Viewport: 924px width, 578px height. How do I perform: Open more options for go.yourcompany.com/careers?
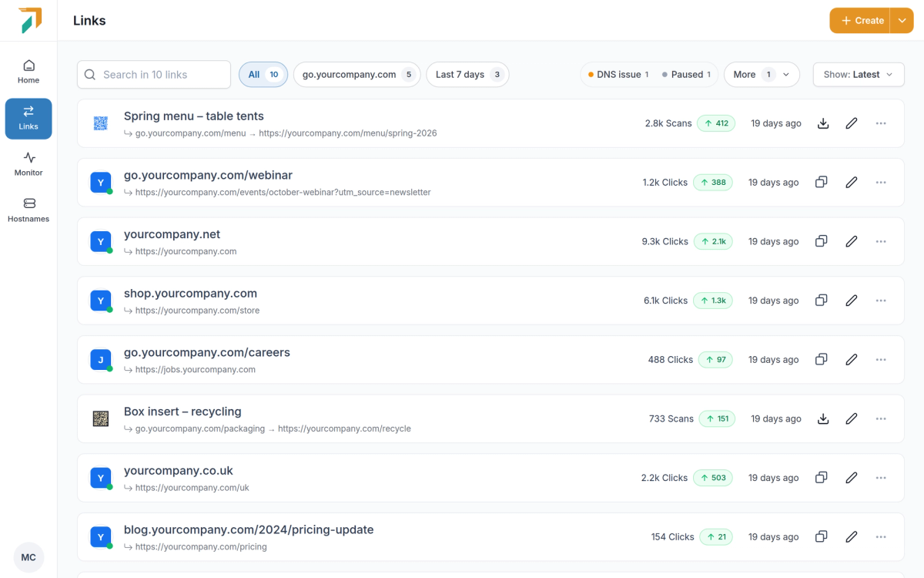tap(881, 360)
